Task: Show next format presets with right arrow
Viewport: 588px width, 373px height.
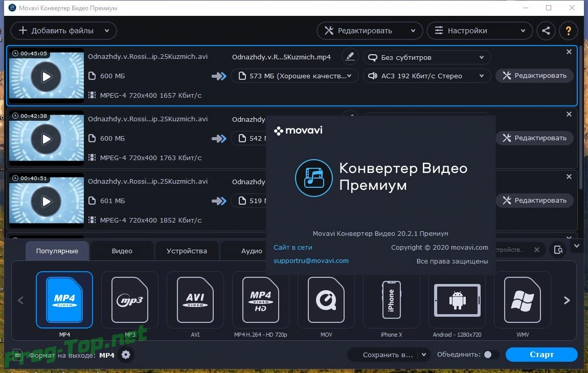Action: pyautogui.click(x=567, y=300)
